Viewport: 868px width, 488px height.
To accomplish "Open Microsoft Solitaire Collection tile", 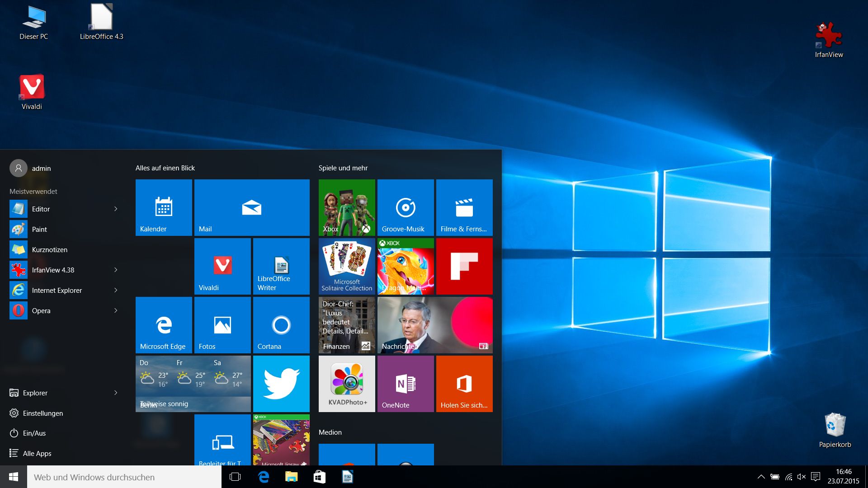I will tap(347, 266).
